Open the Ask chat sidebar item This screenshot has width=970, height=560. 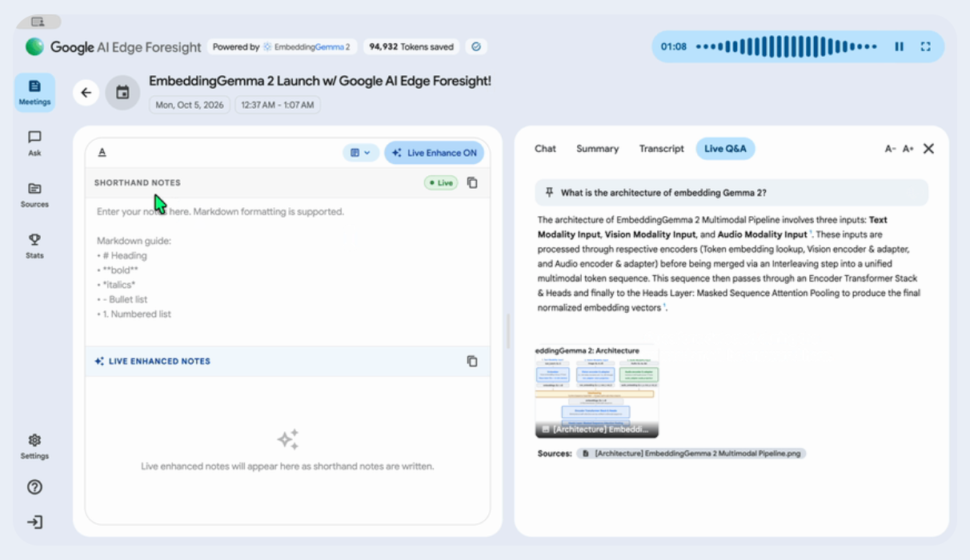(x=34, y=143)
